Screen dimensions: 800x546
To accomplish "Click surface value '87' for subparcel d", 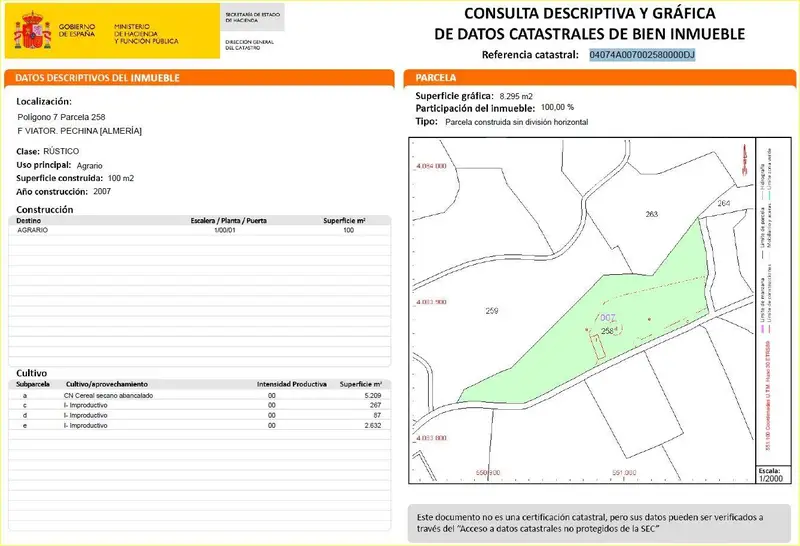I will tap(377, 415).
